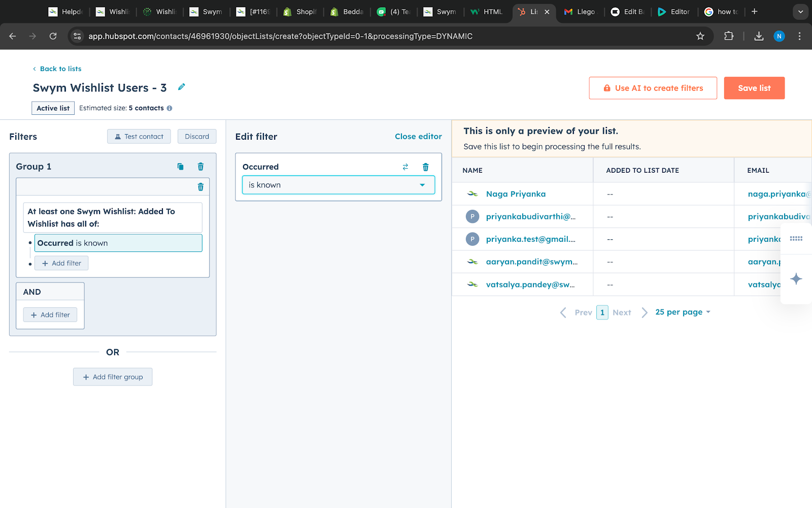Select the 'Occurred is known' filter
The height and width of the screenshot is (508, 812).
(x=118, y=243)
